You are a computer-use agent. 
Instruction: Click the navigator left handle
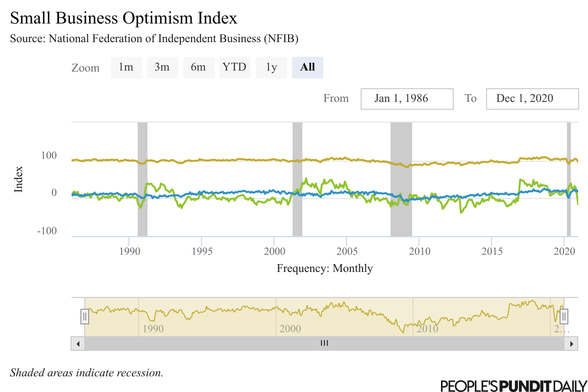84,316
